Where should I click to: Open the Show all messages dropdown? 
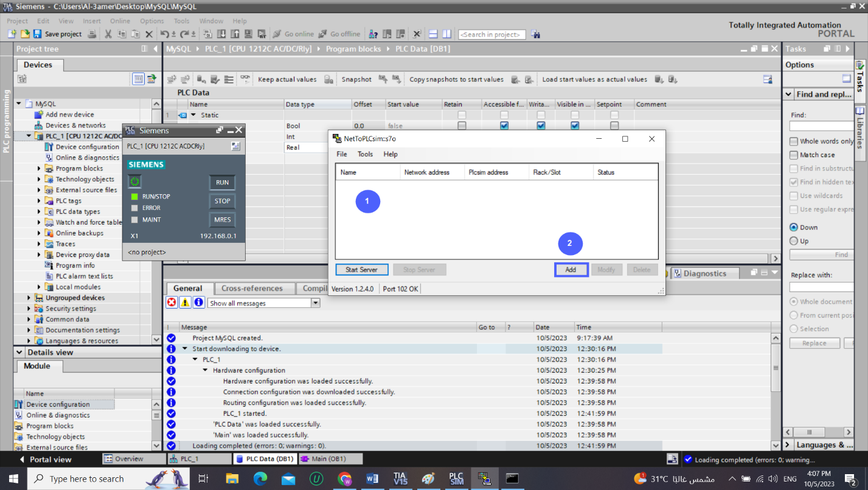[314, 303]
